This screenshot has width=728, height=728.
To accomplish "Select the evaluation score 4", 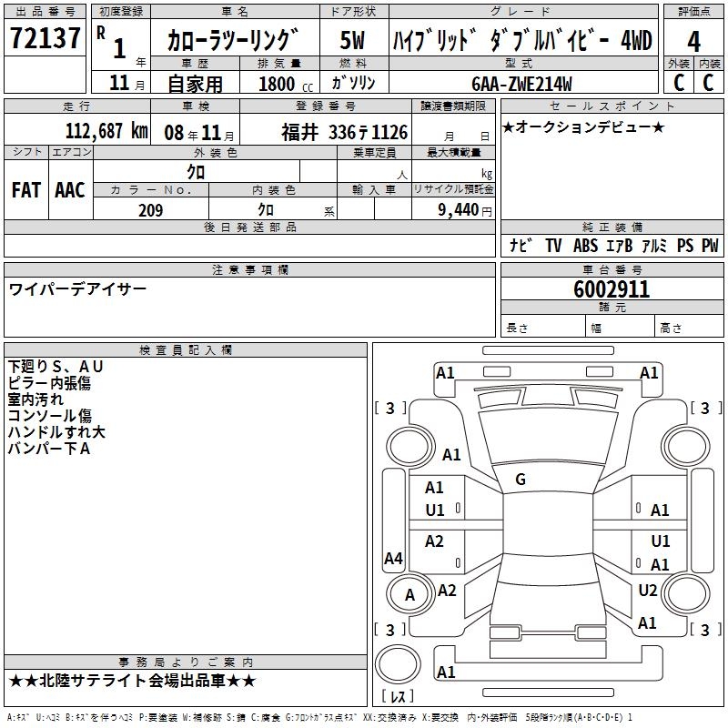I will pyautogui.click(x=693, y=41).
